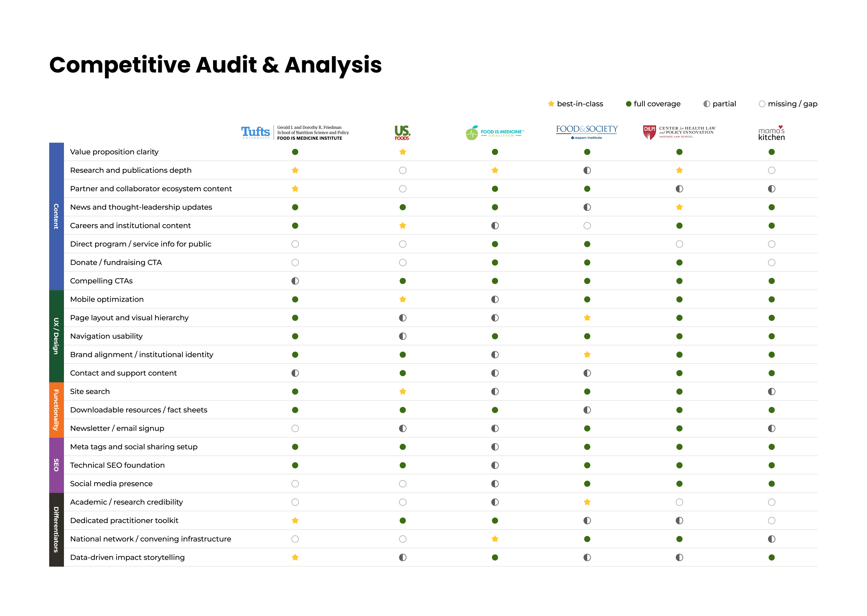Image resolution: width=867 pixels, height=616 pixels.
Task: Click 'Navigation usability' row label
Action: point(106,336)
